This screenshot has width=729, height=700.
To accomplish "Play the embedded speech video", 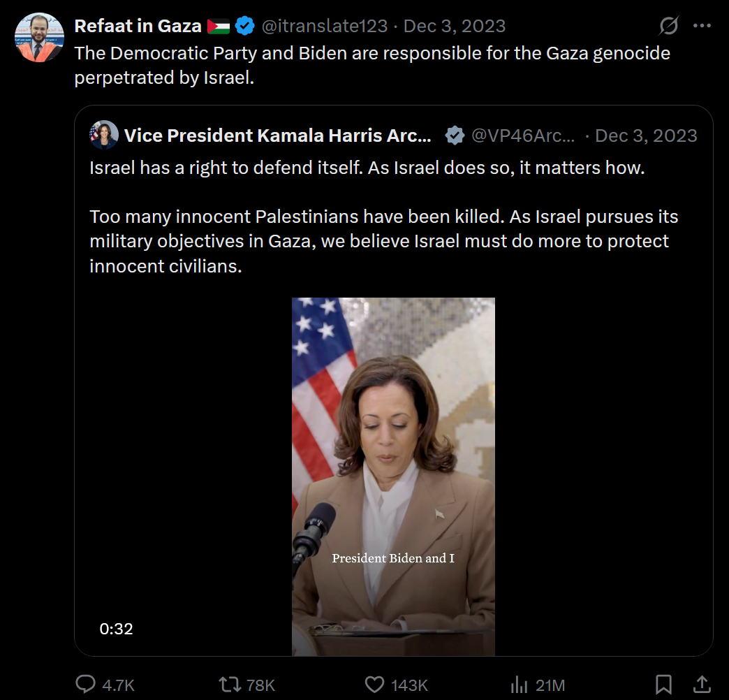I will click(x=393, y=476).
